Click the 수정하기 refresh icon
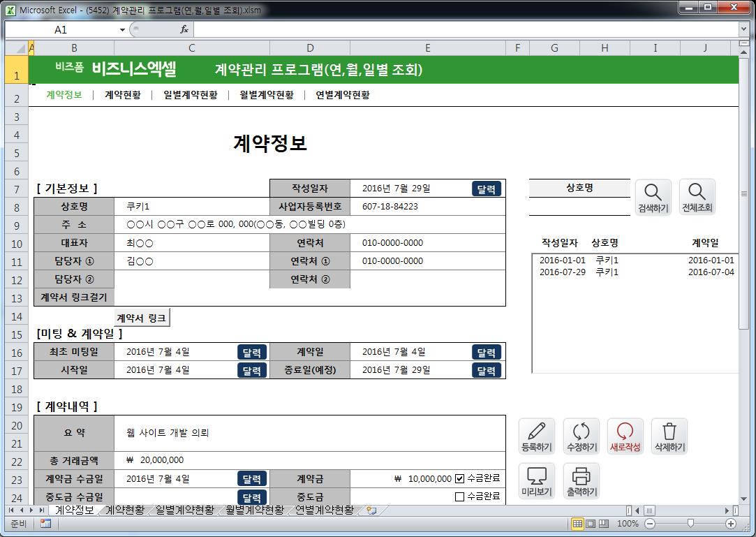 (x=581, y=436)
